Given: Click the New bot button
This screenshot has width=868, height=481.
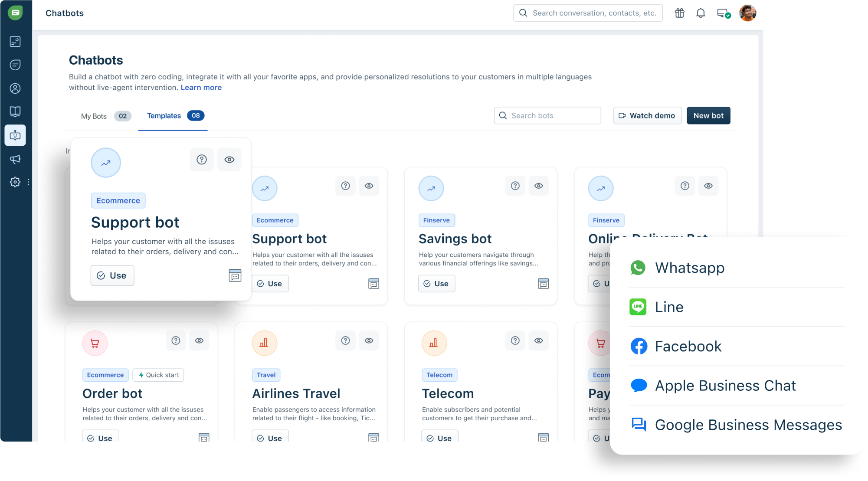Looking at the screenshot, I should (708, 115).
